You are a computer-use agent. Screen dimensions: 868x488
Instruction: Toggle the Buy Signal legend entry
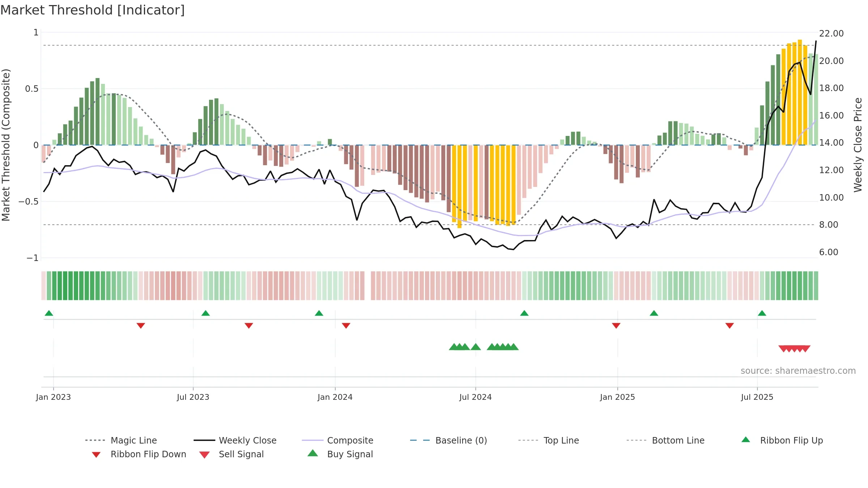(340, 454)
